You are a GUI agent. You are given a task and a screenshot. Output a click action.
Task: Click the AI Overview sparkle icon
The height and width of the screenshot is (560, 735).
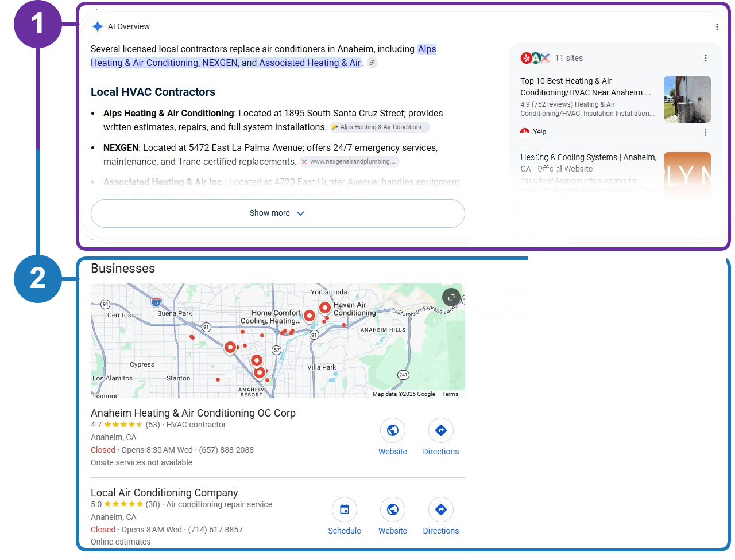click(x=98, y=26)
